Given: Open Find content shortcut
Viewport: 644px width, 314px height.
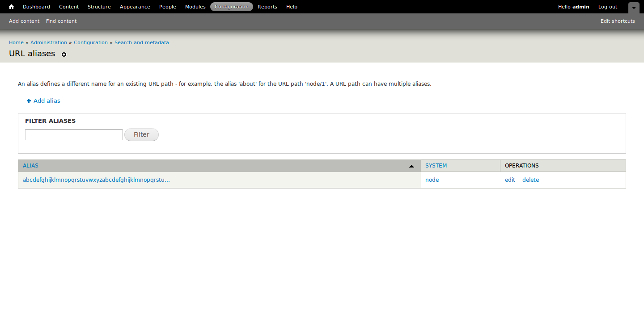Looking at the screenshot, I should click(x=61, y=21).
